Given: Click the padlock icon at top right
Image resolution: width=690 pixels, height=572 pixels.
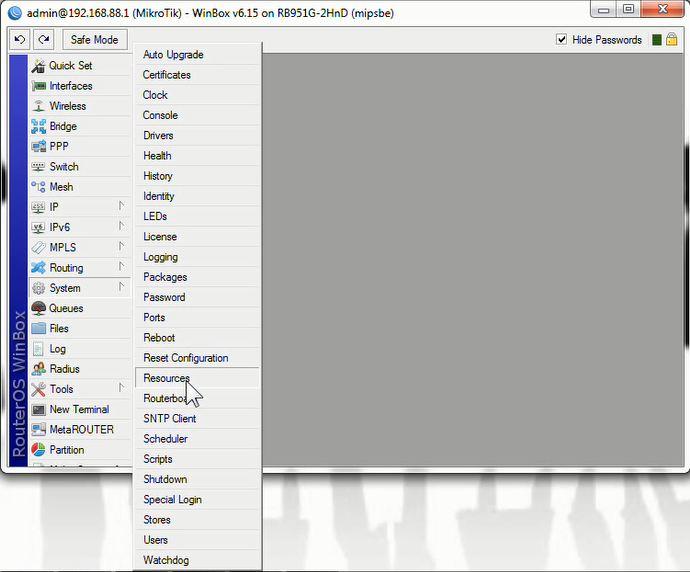Looking at the screenshot, I should (672, 40).
